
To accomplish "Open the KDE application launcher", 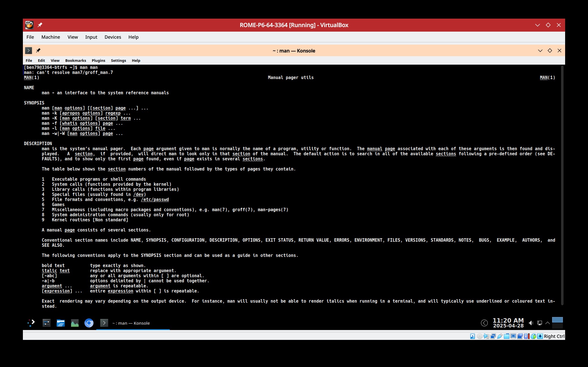I will 31,323.
